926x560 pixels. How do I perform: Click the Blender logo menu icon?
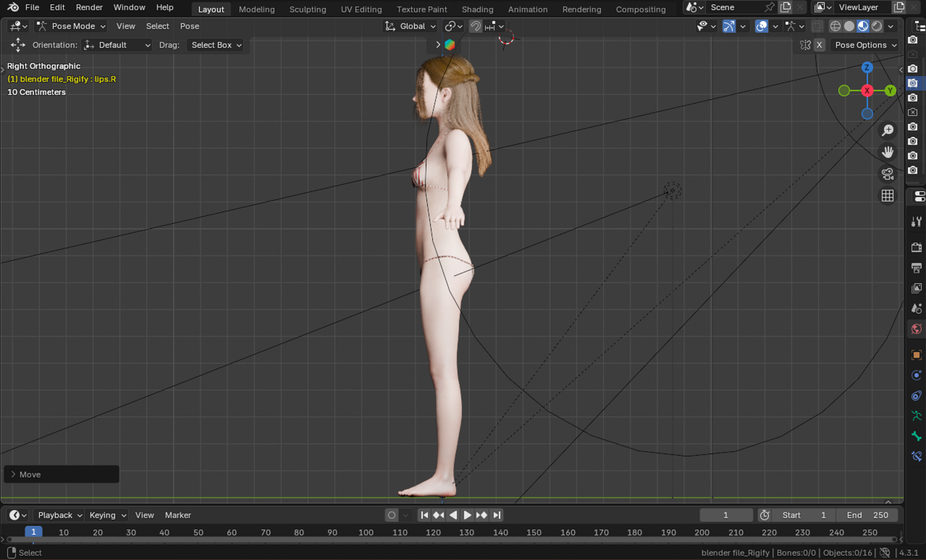click(12, 7)
